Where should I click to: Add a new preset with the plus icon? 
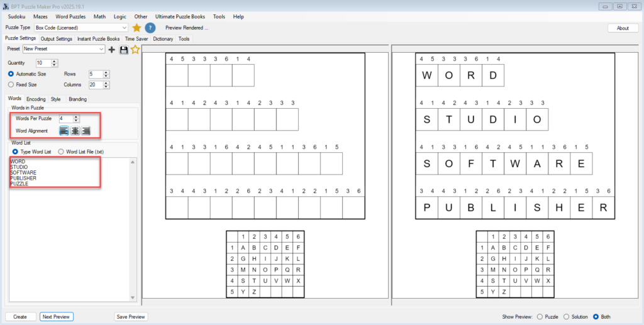(x=112, y=50)
